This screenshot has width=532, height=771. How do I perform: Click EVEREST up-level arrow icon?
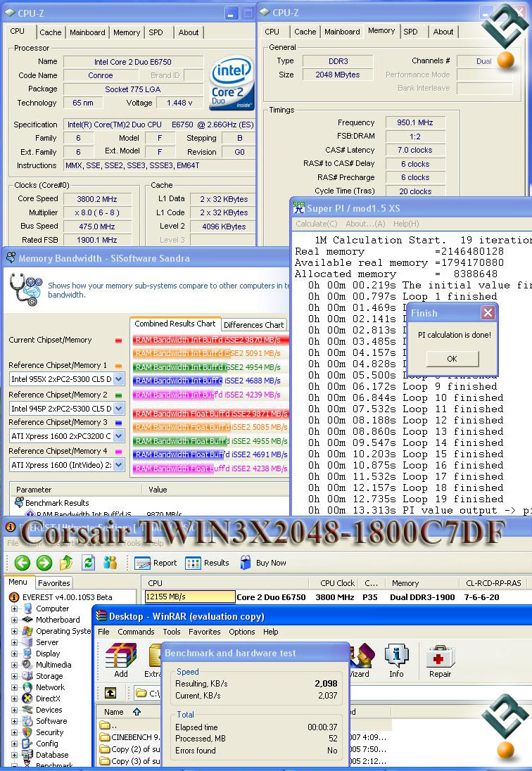[66, 563]
